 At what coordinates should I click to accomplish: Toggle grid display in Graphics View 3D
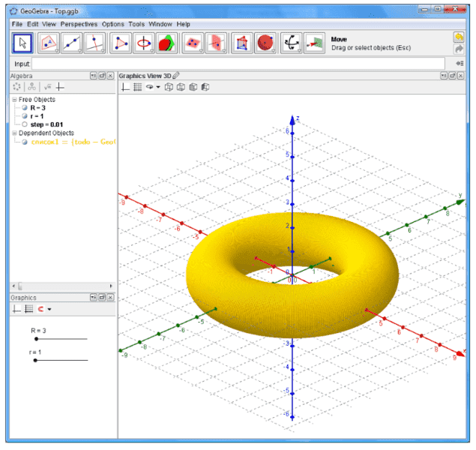tap(137, 87)
